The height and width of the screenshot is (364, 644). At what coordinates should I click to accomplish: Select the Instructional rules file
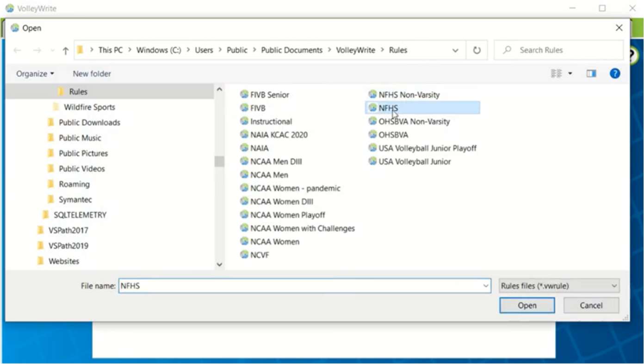click(266, 121)
